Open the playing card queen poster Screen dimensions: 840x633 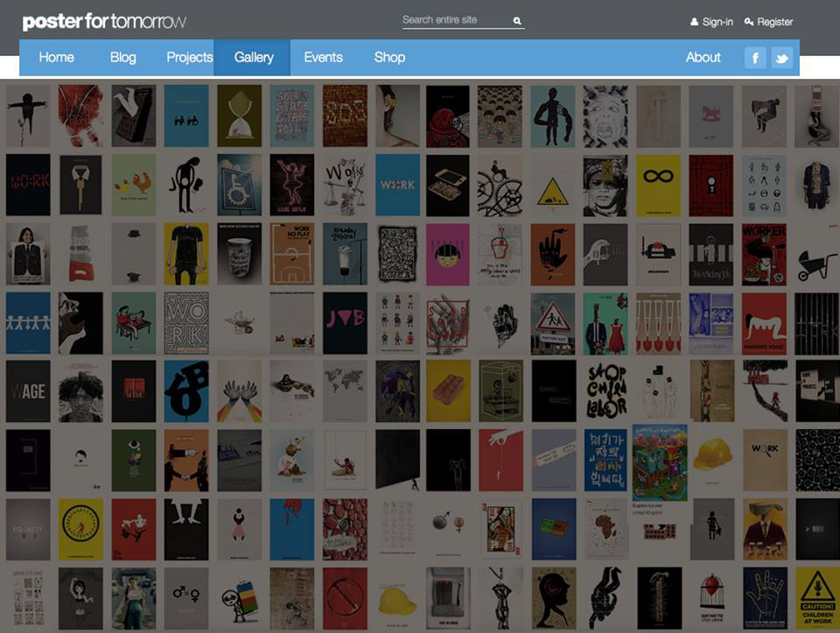point(500,529)
